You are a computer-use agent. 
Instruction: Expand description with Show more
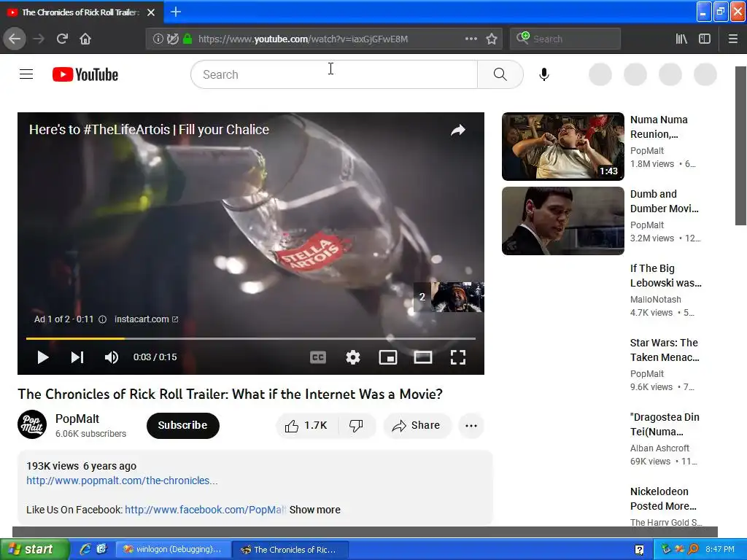click(x=315, y=510)
